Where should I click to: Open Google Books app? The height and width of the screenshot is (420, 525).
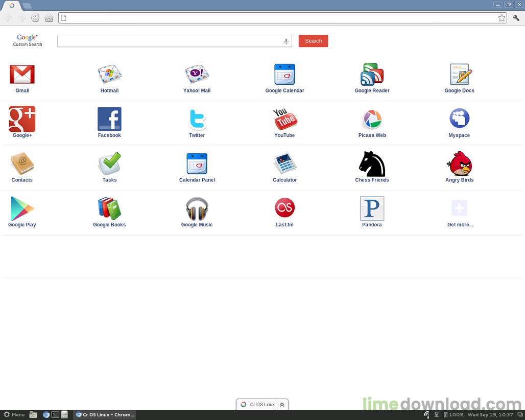pyautogui.click(x=109, y=208)
